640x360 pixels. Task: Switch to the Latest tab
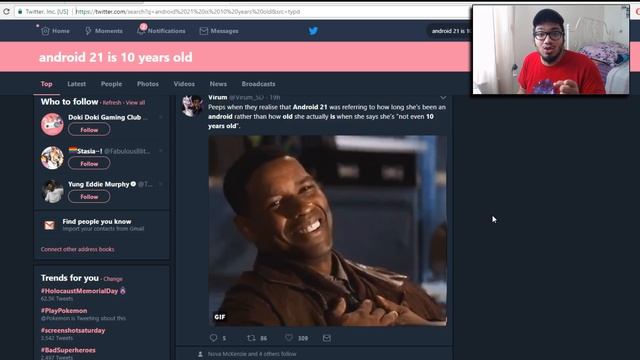click(x=77, y=84)
